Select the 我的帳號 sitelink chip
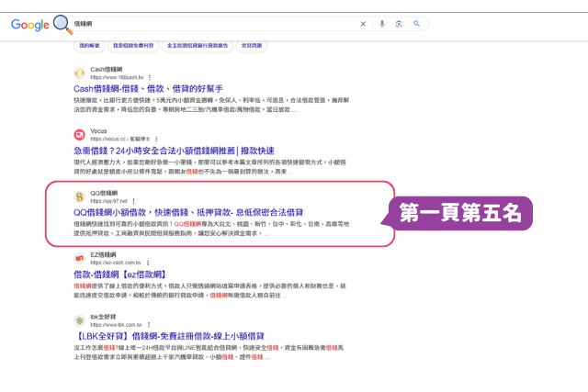 tap(89, 45)
